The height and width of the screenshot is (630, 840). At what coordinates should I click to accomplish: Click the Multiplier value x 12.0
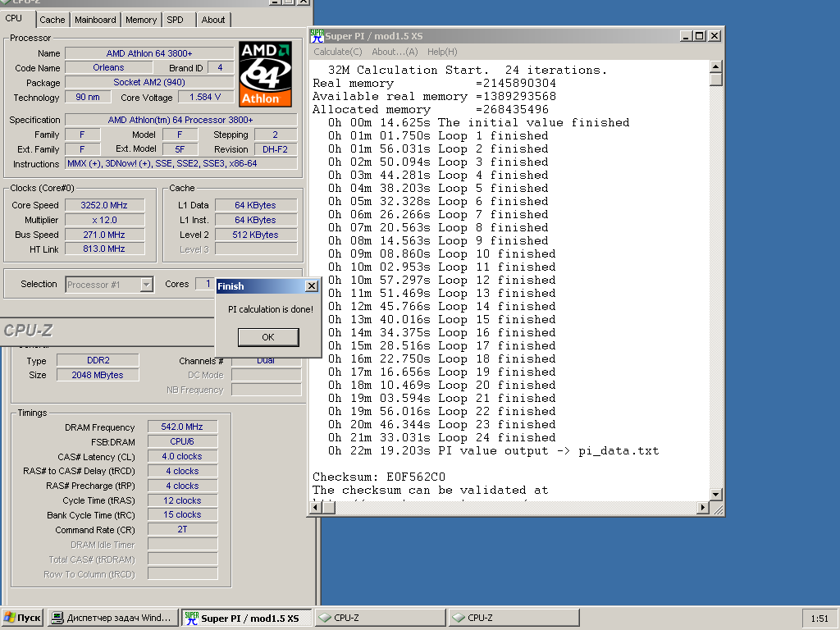104,220
